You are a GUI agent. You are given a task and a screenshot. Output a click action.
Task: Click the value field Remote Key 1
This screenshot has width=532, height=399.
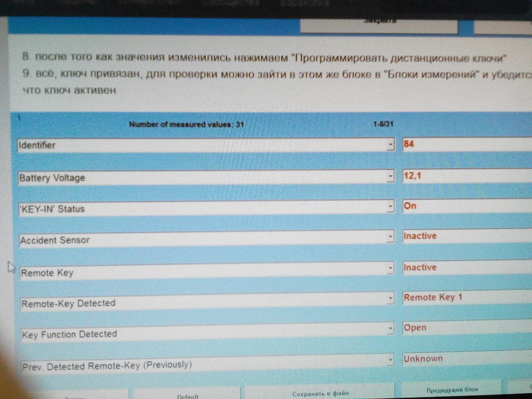(467, 297)
